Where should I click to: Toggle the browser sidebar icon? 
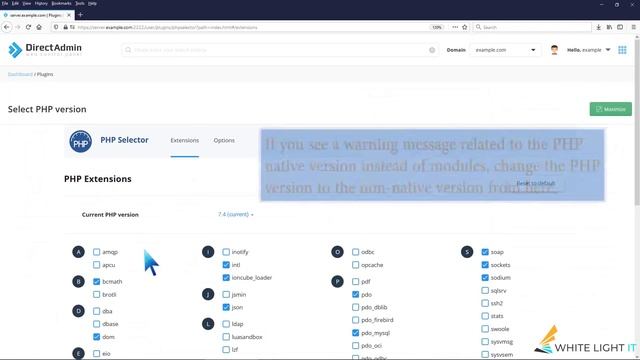pyautogui.click(x=620, y=27)
